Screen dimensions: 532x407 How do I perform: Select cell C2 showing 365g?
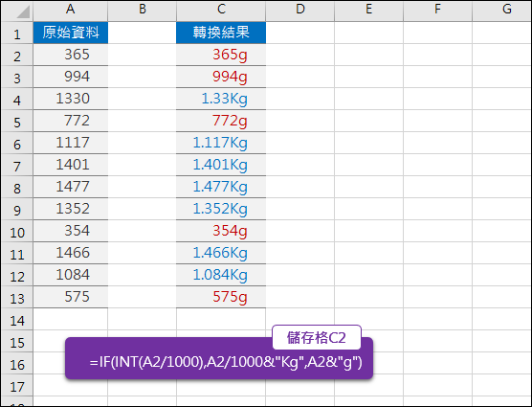tap(221, 55)
